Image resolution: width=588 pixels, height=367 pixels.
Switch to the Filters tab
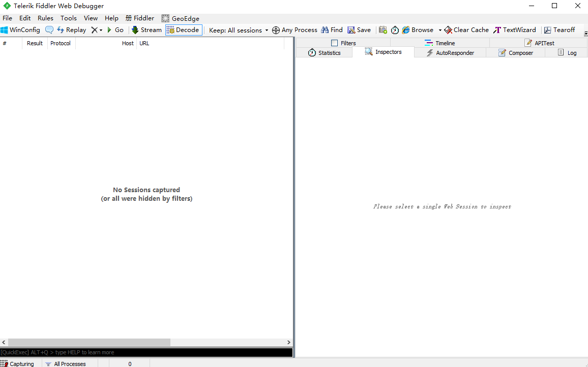pyautogui.click(x=343, y=43)
